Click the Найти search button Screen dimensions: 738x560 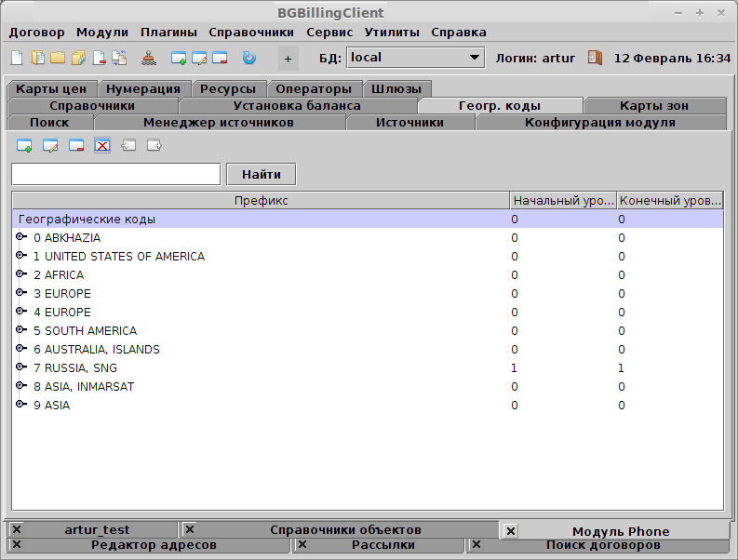(x=261, y=174)
